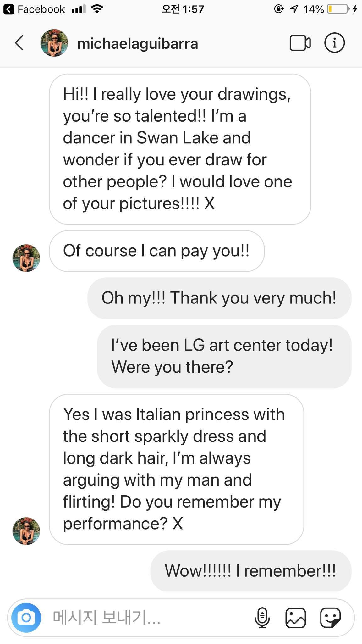Open the photo gallery picker icon

pos(295,618)
